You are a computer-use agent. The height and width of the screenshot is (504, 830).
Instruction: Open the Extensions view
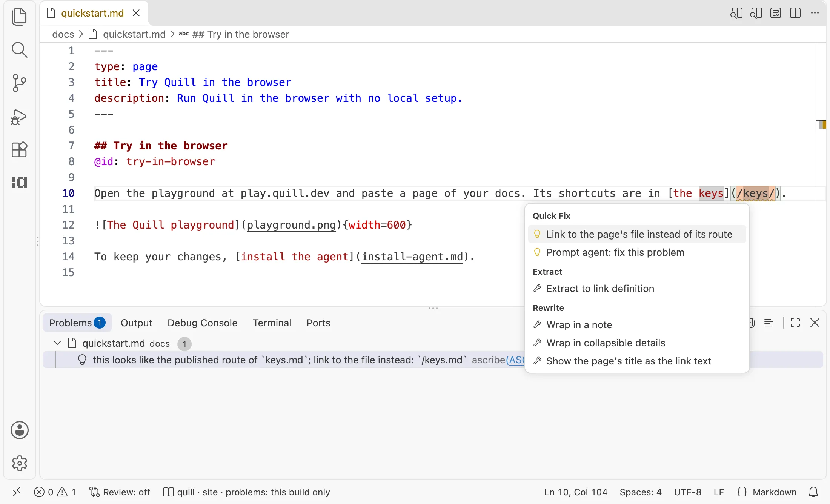[x=19, y=150]
